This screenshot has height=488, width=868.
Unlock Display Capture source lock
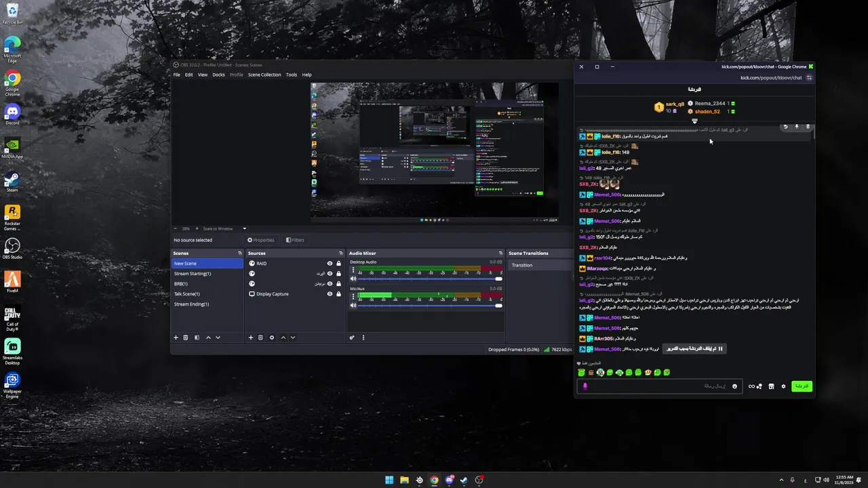(x=338, y=294)
